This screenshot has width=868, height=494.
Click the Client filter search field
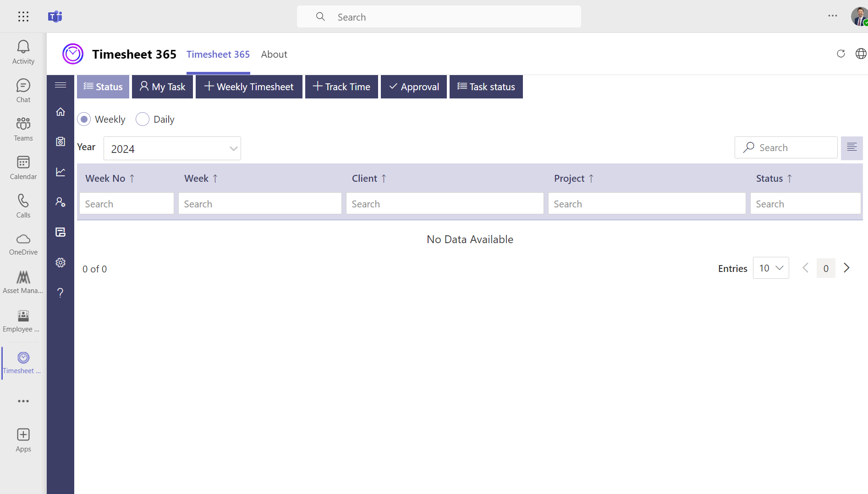point(445,204)
